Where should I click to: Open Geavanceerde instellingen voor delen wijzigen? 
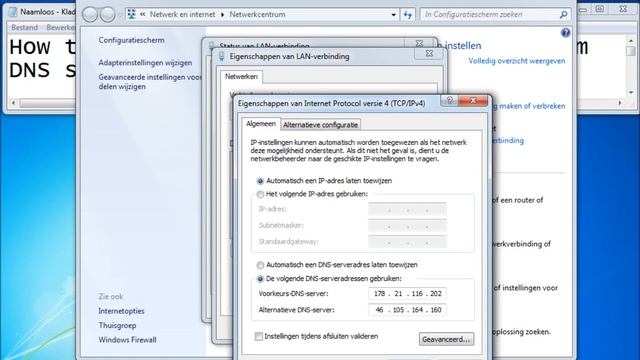coord(150,82)
